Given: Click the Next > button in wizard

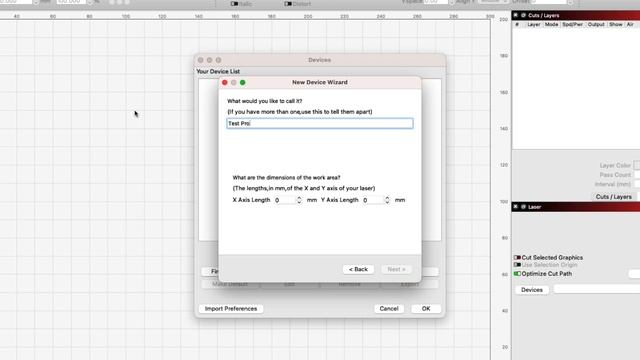Looking at the screenshot, I should pos(396,269).
